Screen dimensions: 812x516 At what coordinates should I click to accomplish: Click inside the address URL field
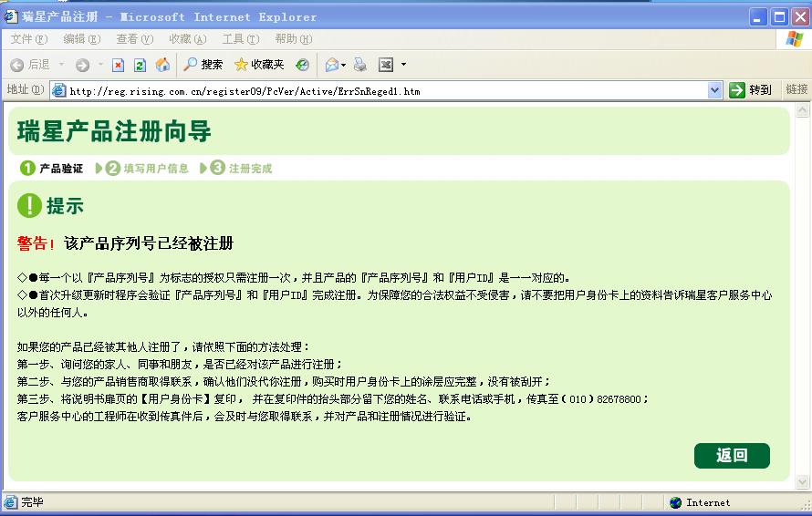pos(386,91)
